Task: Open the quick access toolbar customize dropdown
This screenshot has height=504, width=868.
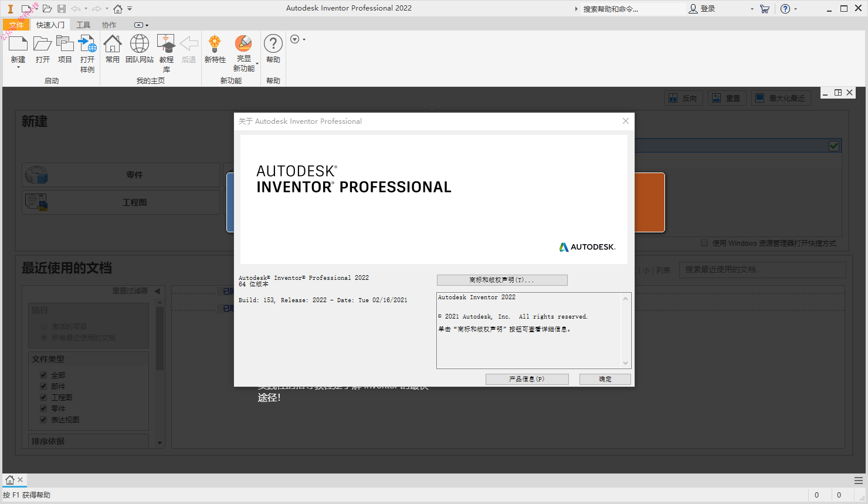Action: click(x=130, y=9)
